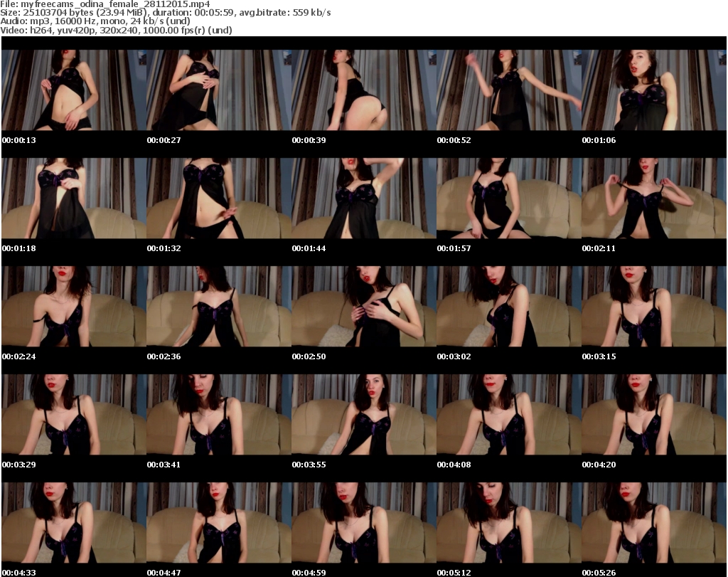This screenshot has height=577, width=728.
Task: Open the thumbnail above timestamp 00:02:24
Action: (x=74, y=307)
